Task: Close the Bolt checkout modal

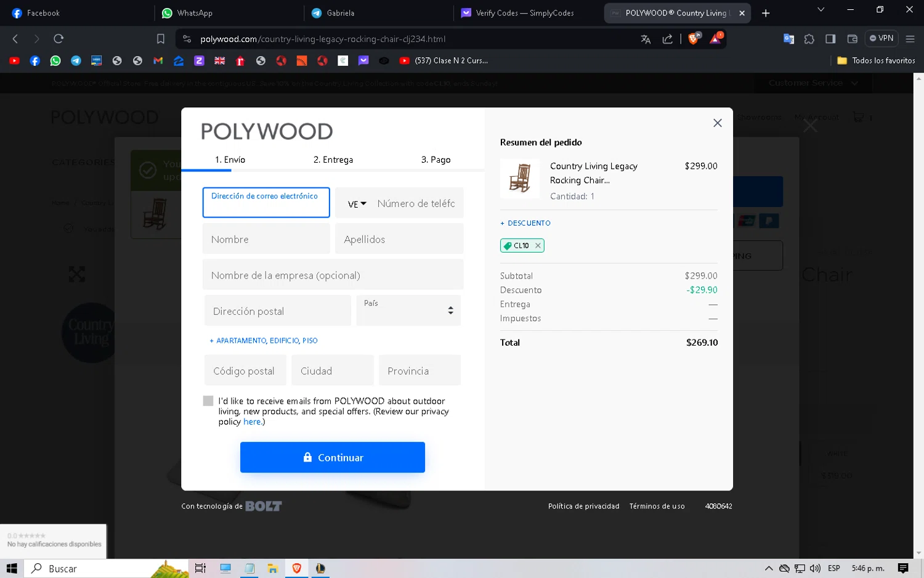Action: [718, 123]
